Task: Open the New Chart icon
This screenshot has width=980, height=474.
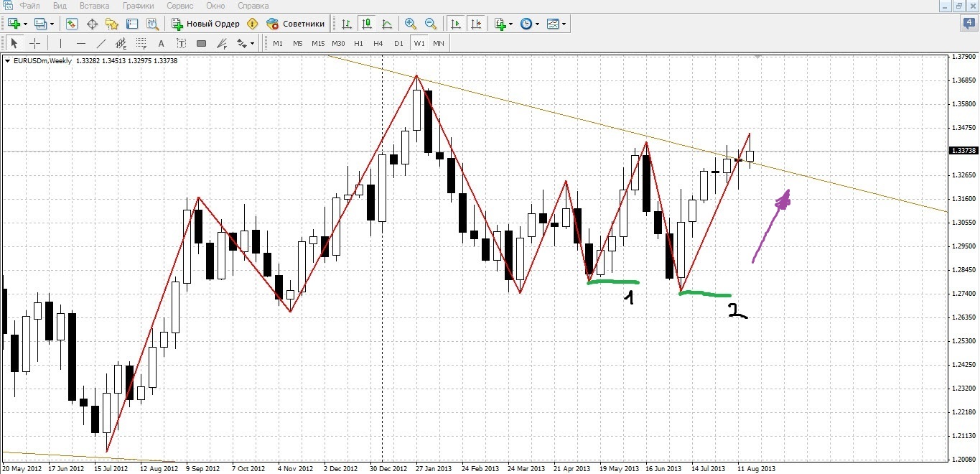Action: (14, 24)
